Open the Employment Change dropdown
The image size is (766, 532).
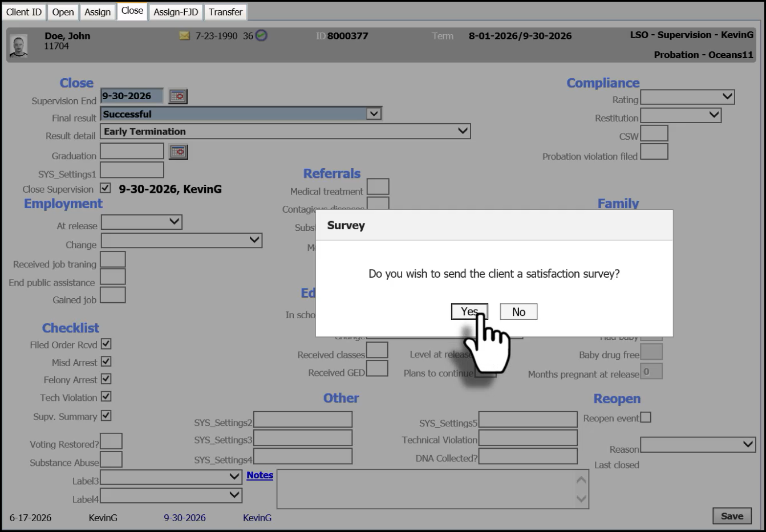tap(181, 240)
